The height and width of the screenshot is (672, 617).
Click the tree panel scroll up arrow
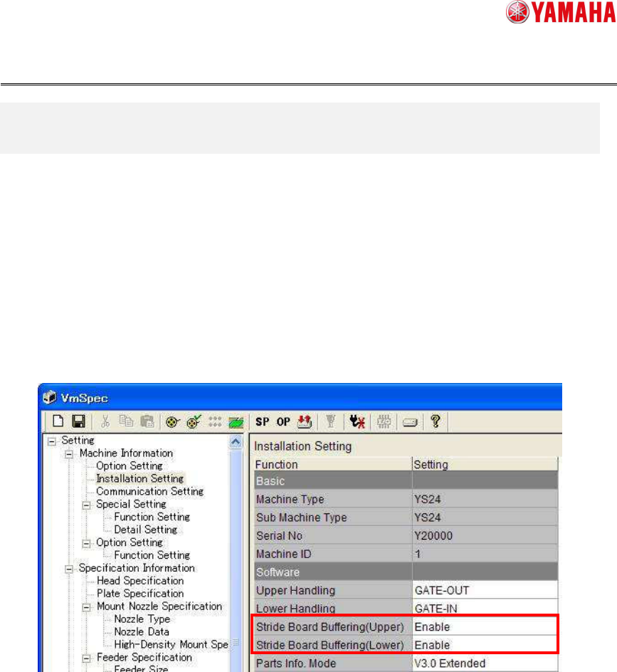(x=236, y=441)
